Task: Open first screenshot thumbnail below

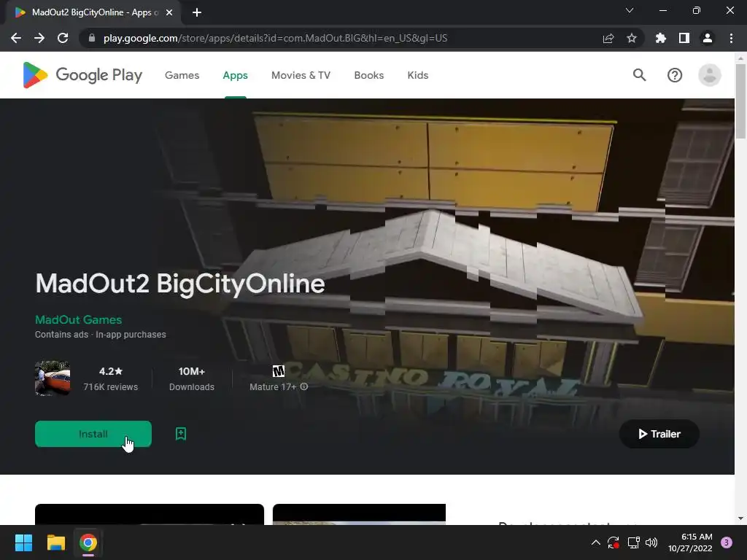Action: click(149, 514)
